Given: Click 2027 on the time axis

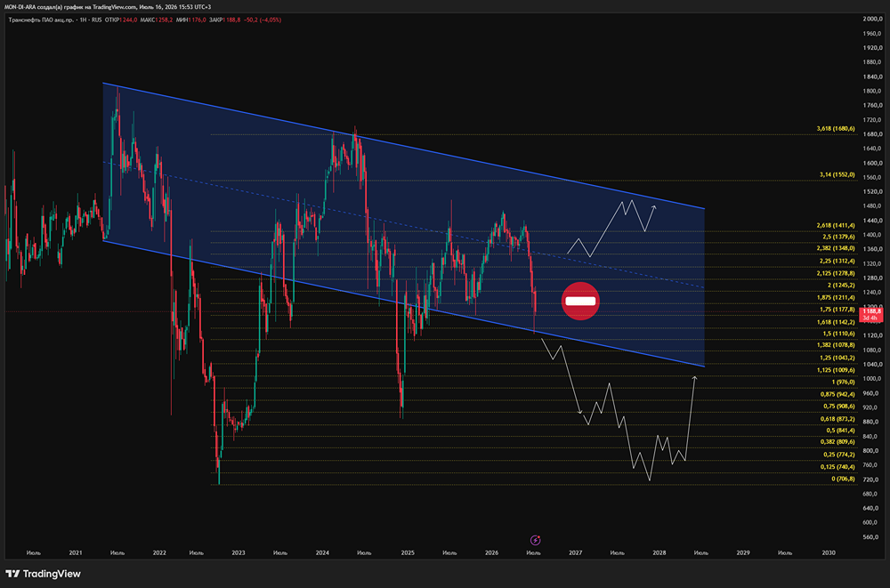Looking at the screenshot, I should [576, 552].
